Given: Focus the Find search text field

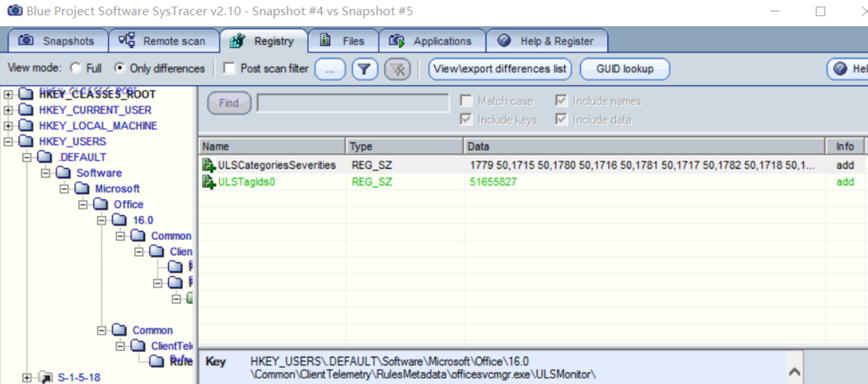Looking at the screenshot, I should coord(353,103).
